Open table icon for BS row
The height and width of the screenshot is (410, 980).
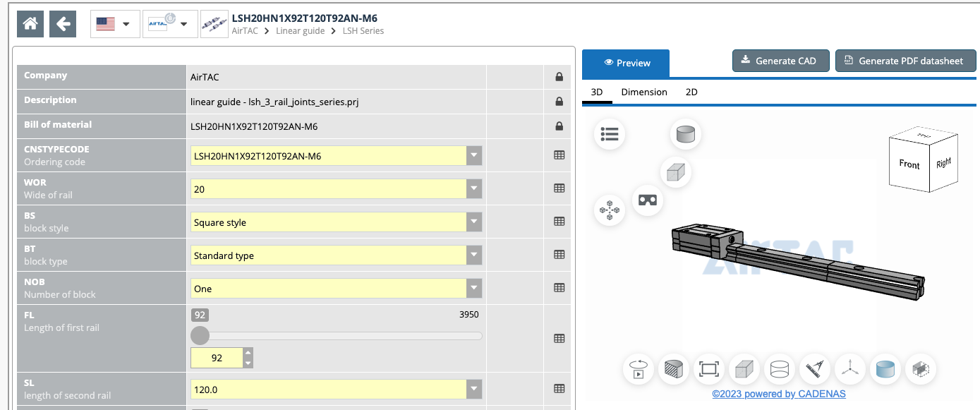[x=559, y=222]
